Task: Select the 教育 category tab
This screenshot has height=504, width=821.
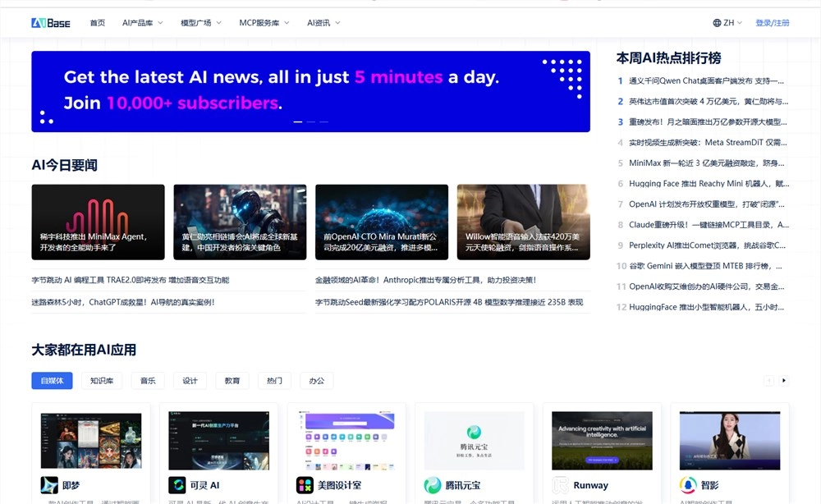Action: [232, 381]
